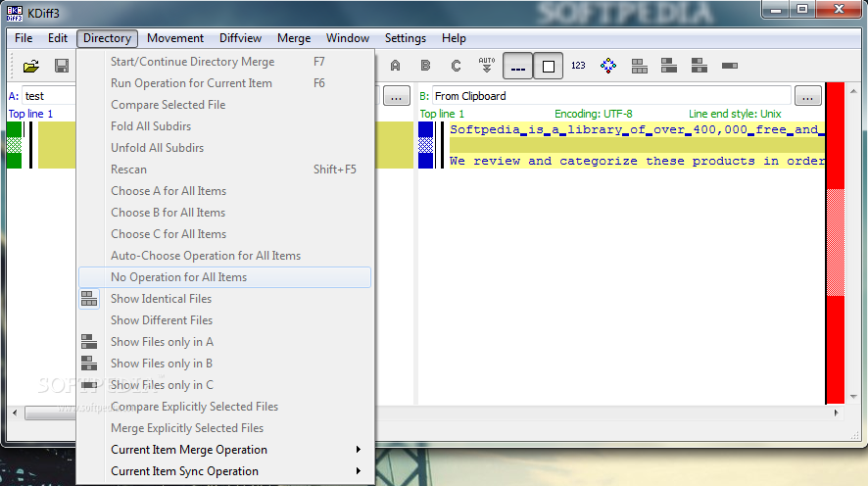Open the File menu
Viewport: 868px width, 486px height.
(24, 38)
